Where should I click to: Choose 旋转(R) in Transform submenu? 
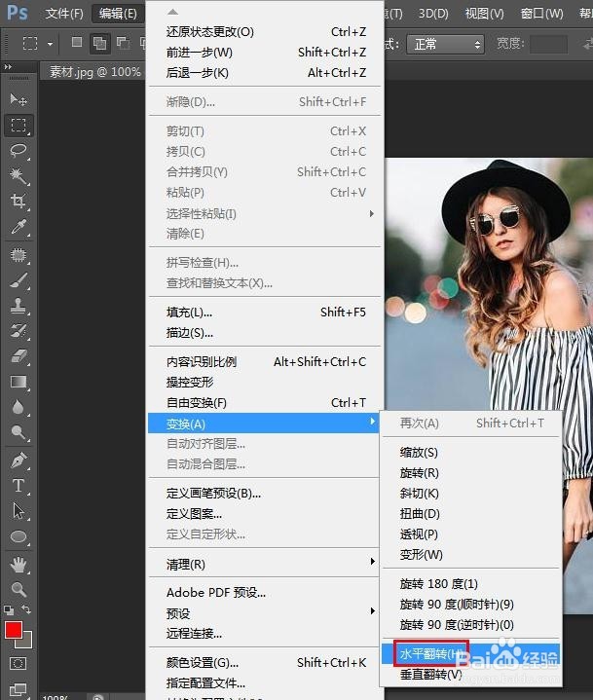click(x=471, y=473)
